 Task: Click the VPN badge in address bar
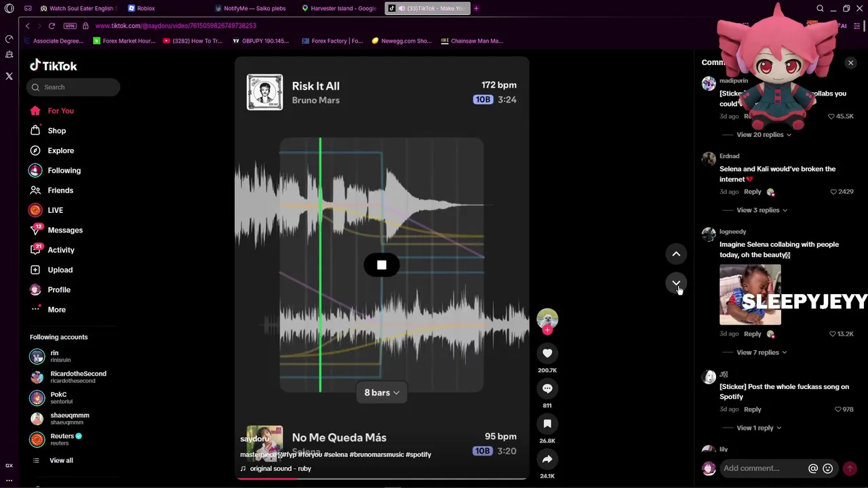[x=70, y=26]
